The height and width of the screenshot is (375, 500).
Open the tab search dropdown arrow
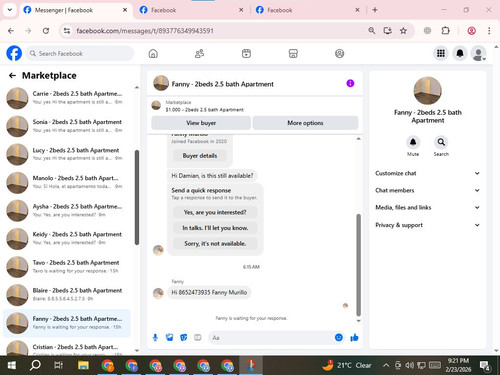tap(10, 10)
